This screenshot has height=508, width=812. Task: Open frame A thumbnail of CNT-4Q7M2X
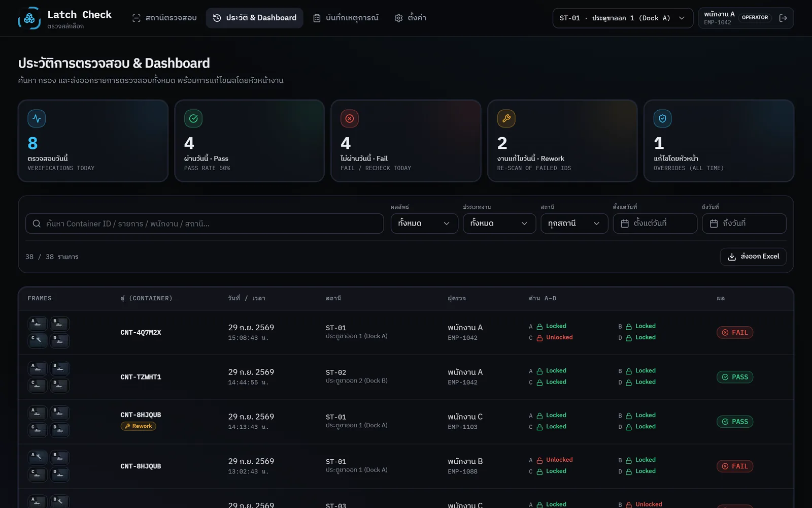38,324
